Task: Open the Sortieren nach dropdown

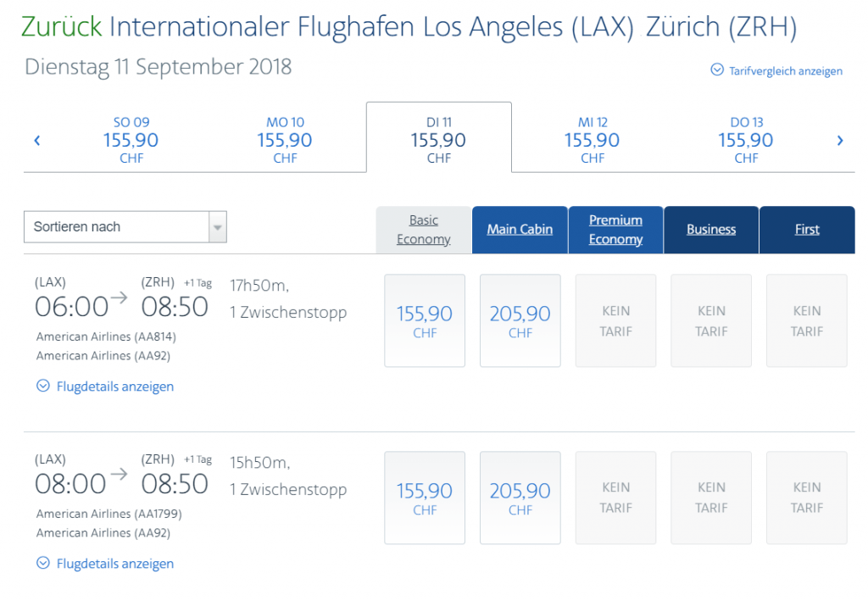Action: pyautogui.click(x=125, y=227)
